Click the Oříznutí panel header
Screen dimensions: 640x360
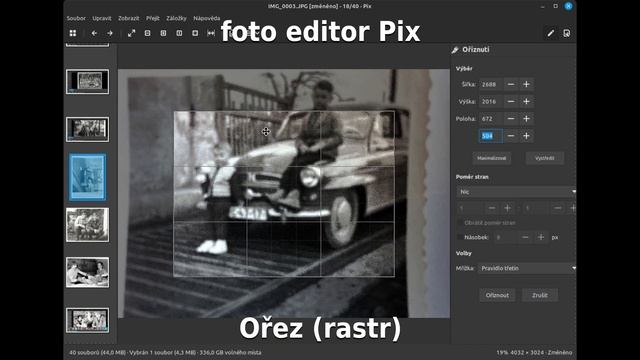(476, 49)
